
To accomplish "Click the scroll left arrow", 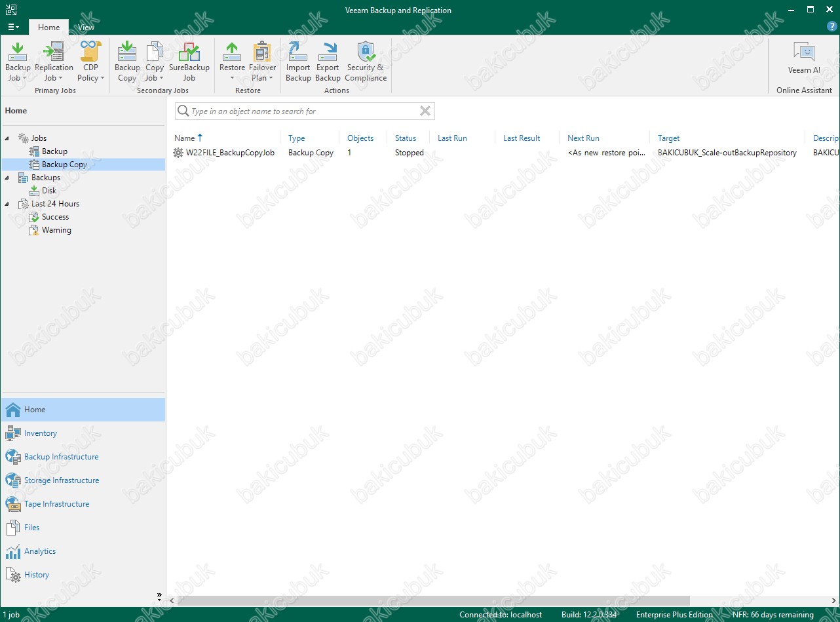I will [173, 600].
